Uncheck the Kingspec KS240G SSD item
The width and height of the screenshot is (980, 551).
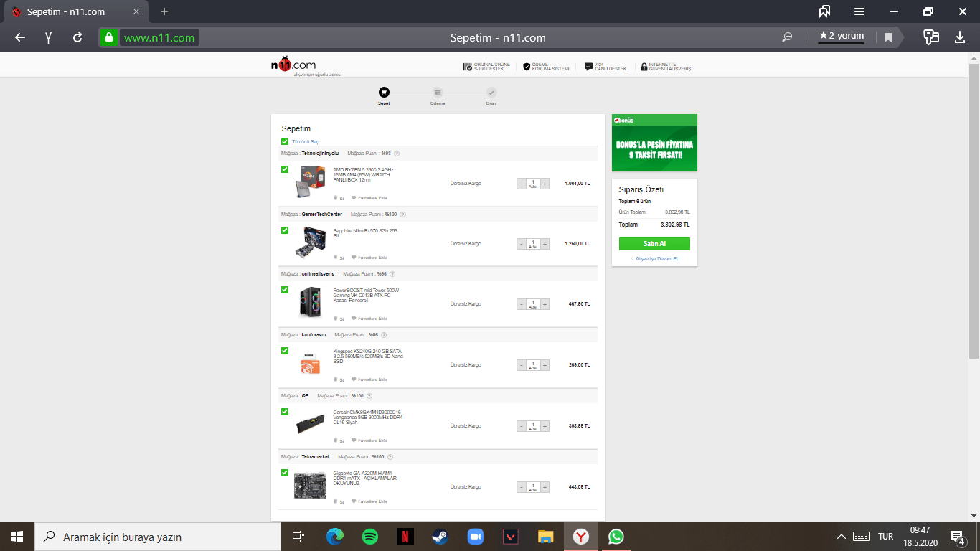pyautogui.click(x=285, y=351)
